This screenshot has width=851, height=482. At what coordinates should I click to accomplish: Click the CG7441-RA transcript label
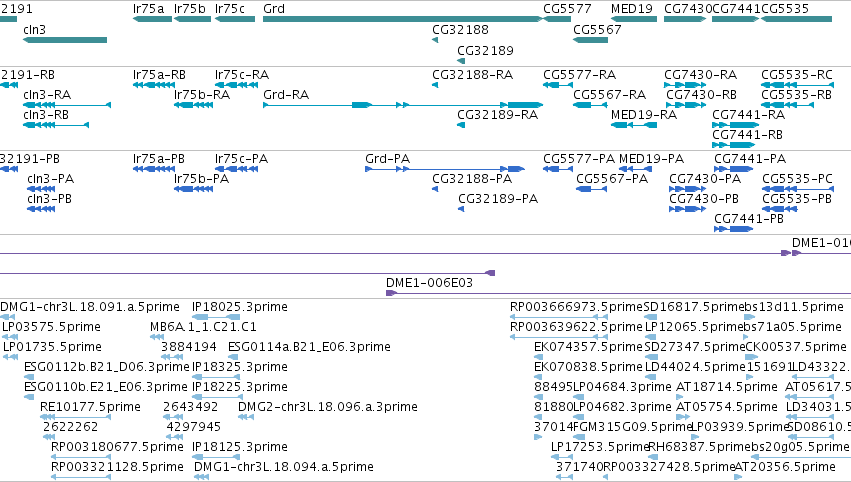748,115
